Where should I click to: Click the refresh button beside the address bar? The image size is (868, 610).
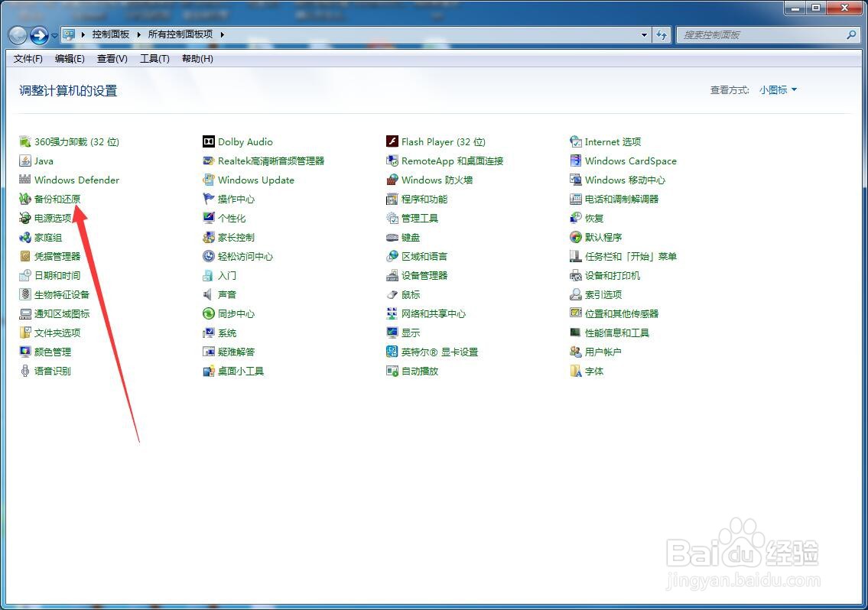click(662, 35)
